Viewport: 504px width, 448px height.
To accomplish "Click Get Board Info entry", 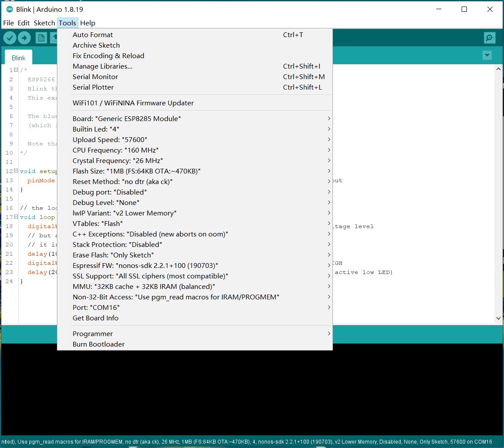I will 195,318.
